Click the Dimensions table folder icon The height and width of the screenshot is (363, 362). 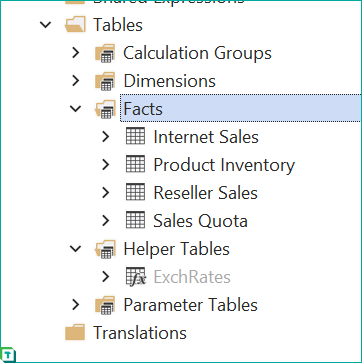105,81
